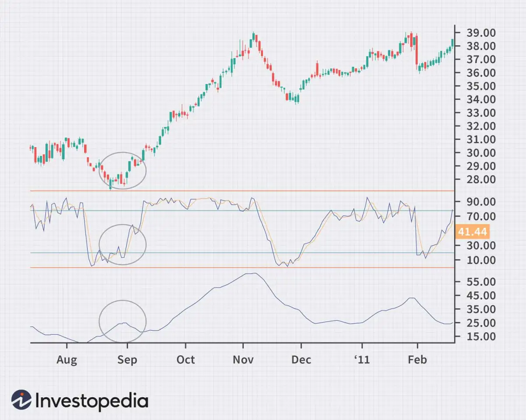Click the 33.00 price axis label
Viewport: 526px width, 420px height.
click(481, 113)
